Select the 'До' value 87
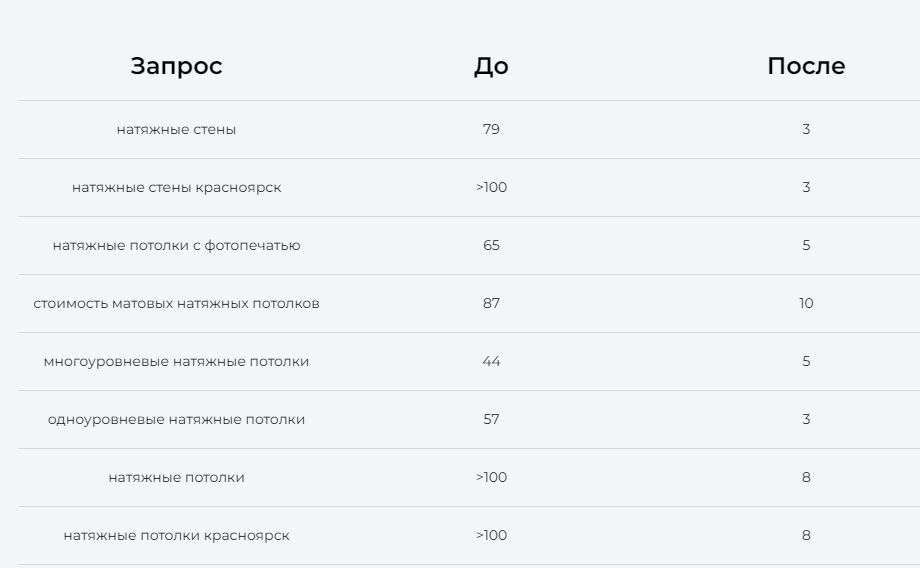Screen dimensions: 920x568 (x=491, y=303)
